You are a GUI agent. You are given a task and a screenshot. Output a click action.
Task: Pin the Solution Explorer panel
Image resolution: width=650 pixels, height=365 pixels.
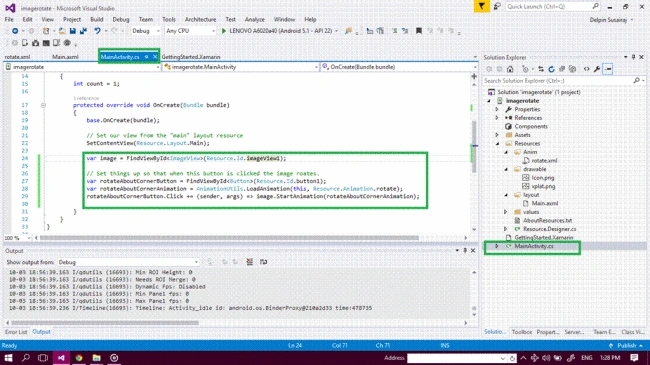tap(633, 57)
